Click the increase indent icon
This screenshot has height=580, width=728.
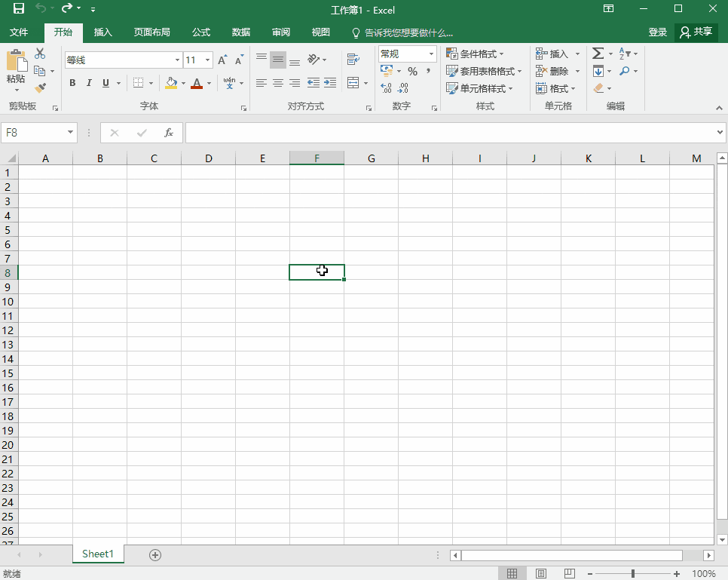(330, 83)
